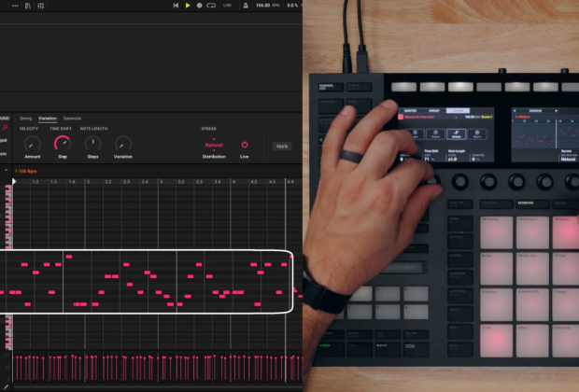Click the horizontal scrollbar under velocity lane
Image resolution: width=579 pixels, height=392 pixels.
pyautogui.click(x=157, y=386)
